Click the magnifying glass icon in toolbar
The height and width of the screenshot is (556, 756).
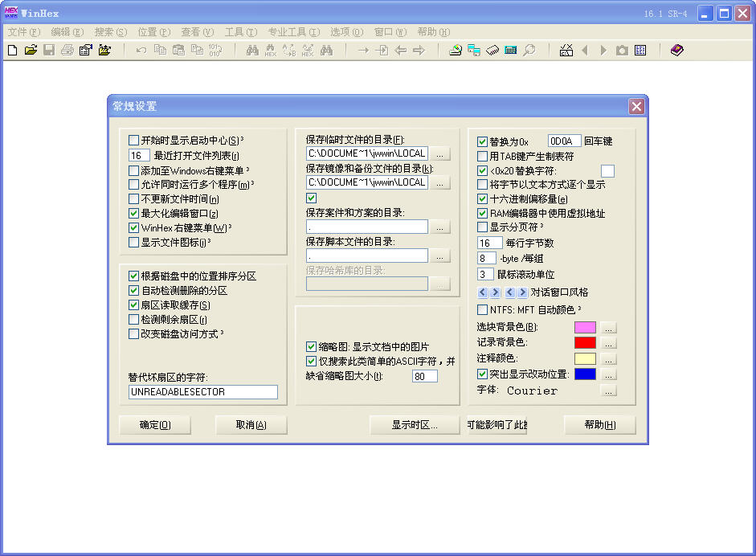pos(529,50)
